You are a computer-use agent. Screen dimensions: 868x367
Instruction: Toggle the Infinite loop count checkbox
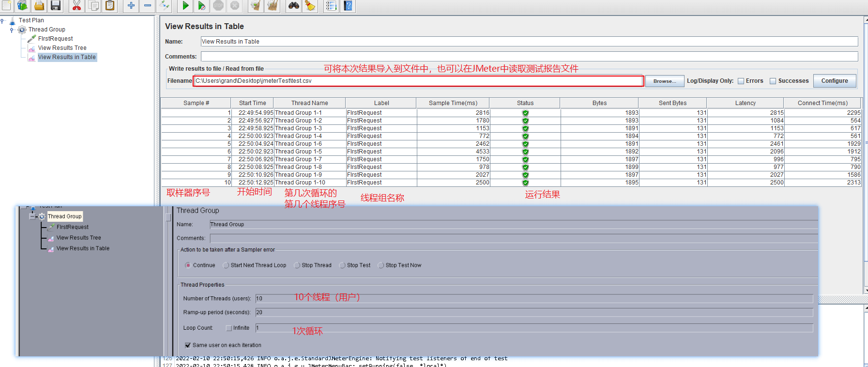(x=229, y=328)
